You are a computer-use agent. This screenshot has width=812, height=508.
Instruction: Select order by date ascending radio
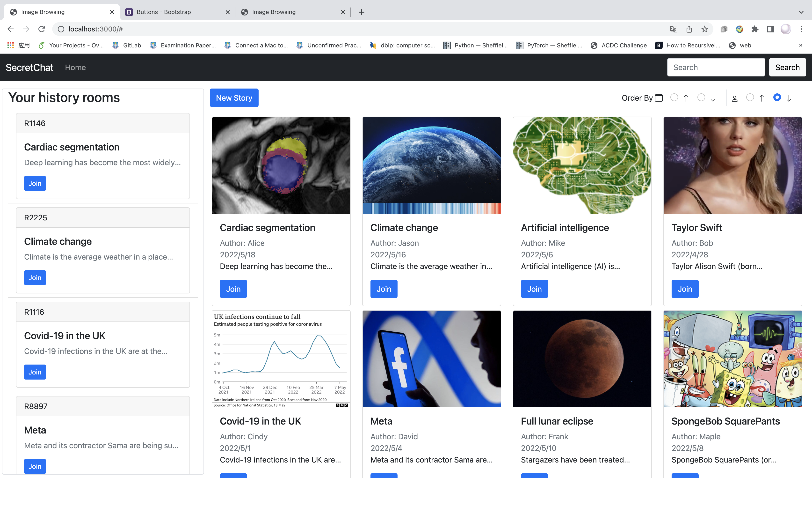point(674,97)
